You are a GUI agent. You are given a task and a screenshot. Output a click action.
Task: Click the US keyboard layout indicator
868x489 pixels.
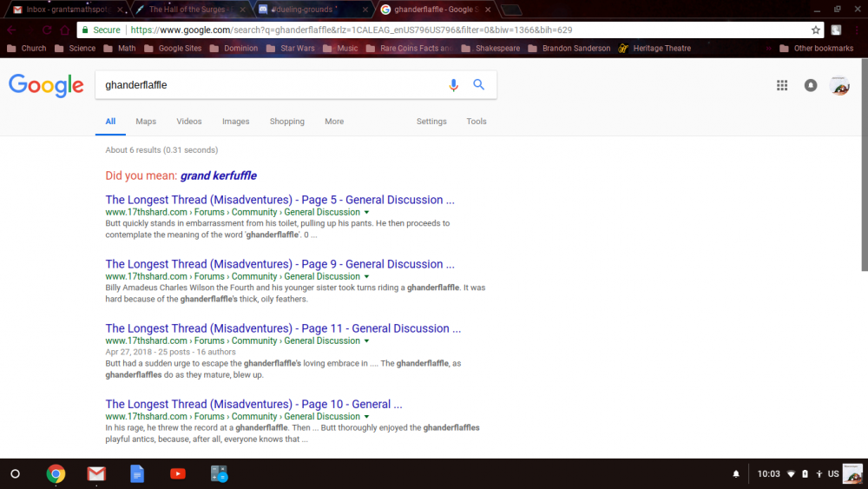(833, 474)
